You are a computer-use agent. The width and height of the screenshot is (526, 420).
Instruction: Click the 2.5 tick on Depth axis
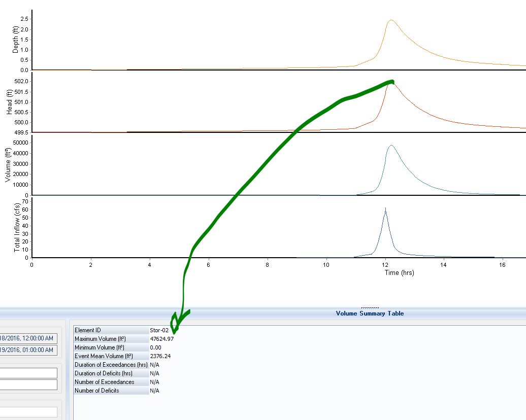click(x=24, y=19)
